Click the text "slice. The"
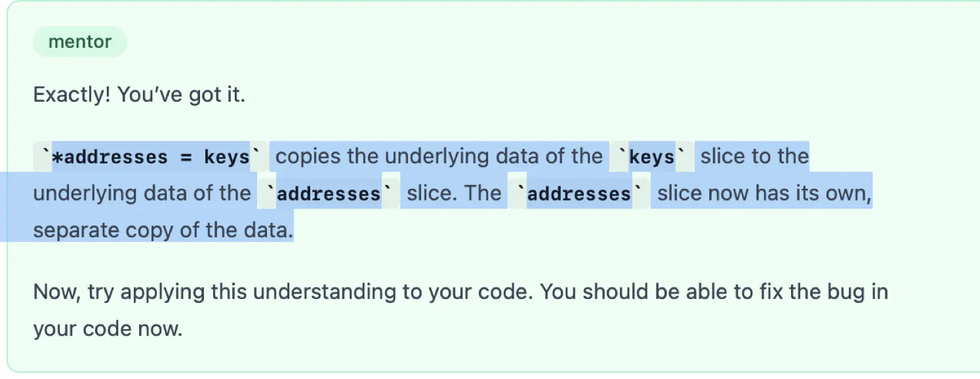 [x=454, y=193]
